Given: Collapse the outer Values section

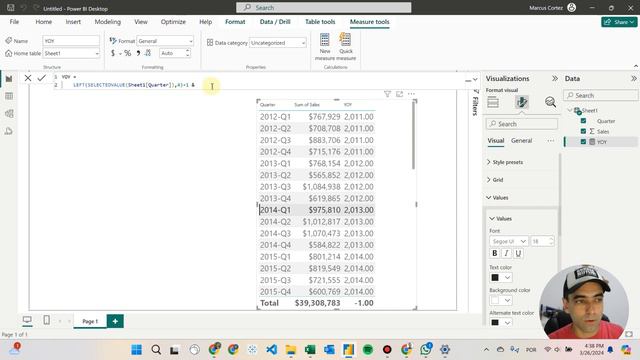Looking at the screenshot, I should coord(497,198).
